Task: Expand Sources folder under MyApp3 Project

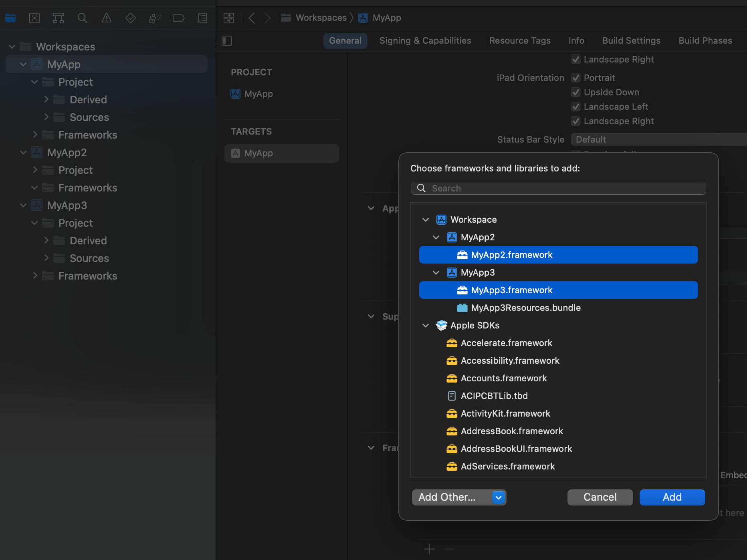Action: [x=46, y=258]
